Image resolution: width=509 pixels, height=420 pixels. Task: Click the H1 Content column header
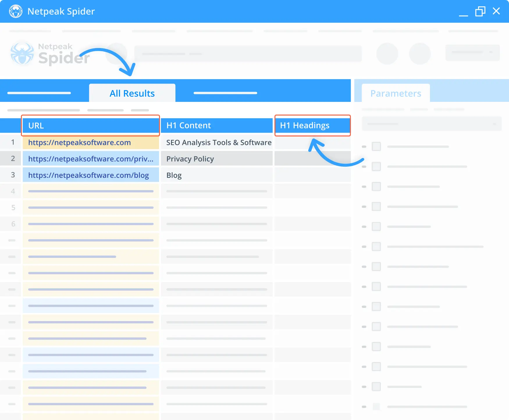pos(217,125)
